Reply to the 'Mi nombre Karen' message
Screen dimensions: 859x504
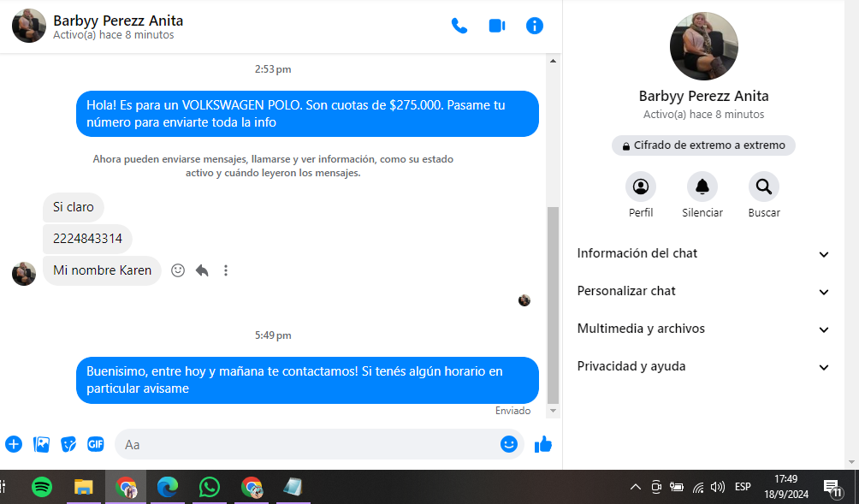click(202, 270)
